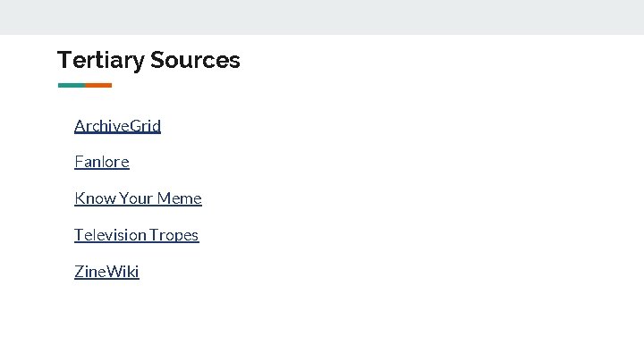Viewport: 644px width, 362px height.
Task: Select the word Sources in the title
Action: tap(195, 60)
